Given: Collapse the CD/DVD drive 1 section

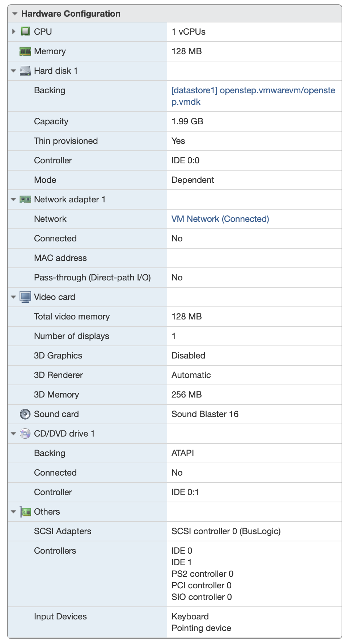Looking at the screenshot, I should (14, 434).
